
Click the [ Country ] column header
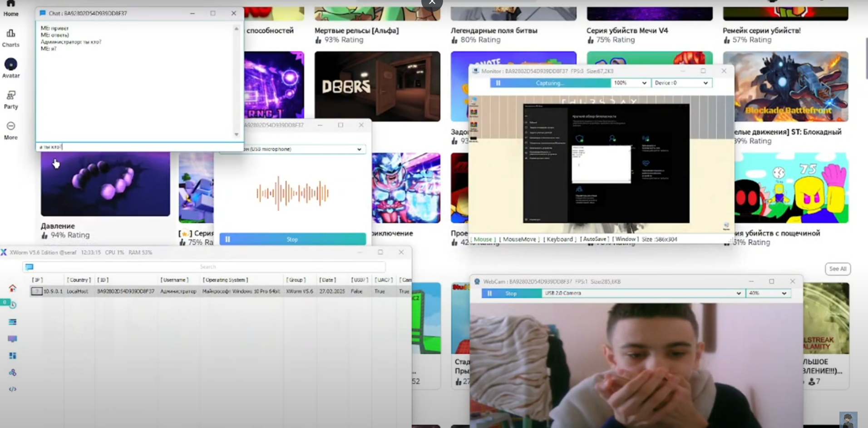point(79,280)
